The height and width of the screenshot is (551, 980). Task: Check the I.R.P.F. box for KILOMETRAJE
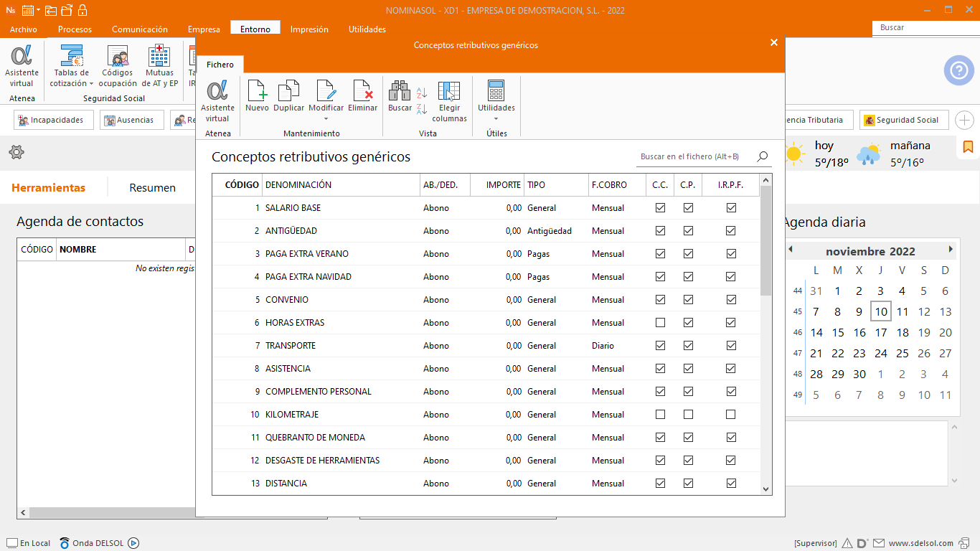click(730, 415)
